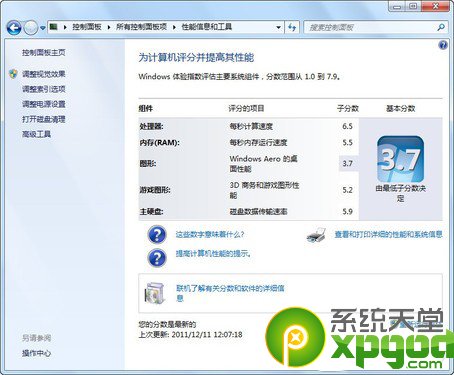The image size is (454, 375).
Task: Click the magnifier search icon
Action: pyautogui.click(x=441, y=27)
